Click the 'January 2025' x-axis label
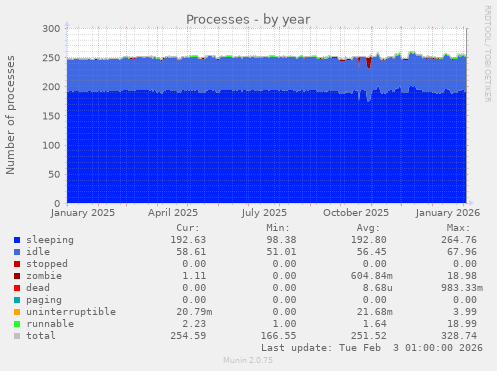The image size is (497, 371). 83,213
